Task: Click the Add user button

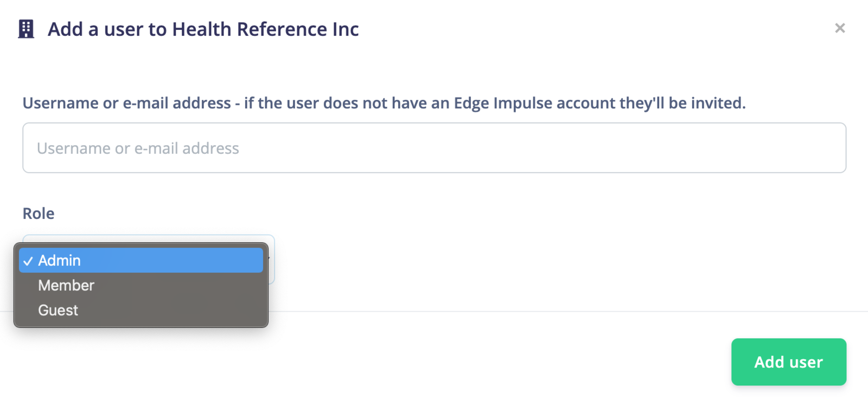Action: (x=789, y=362)
